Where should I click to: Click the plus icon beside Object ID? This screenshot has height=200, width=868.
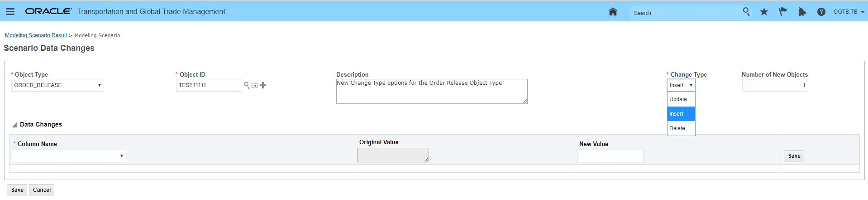[263, 85]
